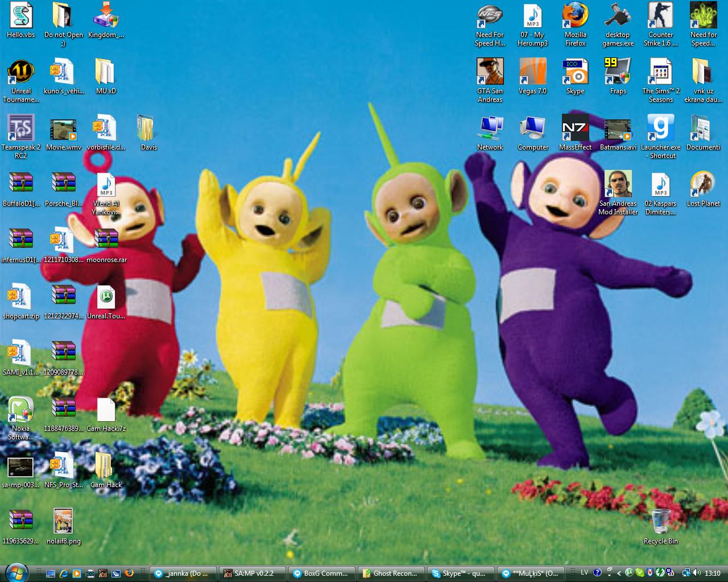Viewport: 728px width, 582px height.
Task: Switch to SA:MP v0.2.2 taskbar button
Action: coord(253,573)
